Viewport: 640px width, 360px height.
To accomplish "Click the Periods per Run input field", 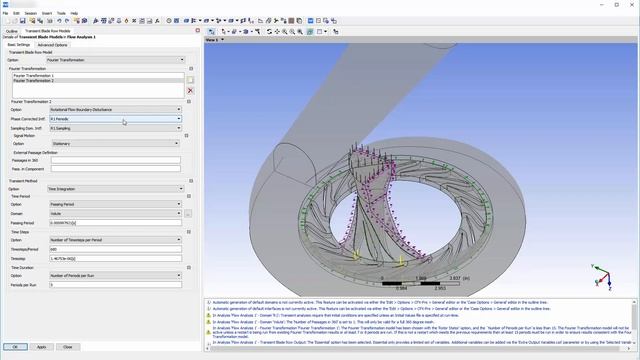I will tap(116, 285).
